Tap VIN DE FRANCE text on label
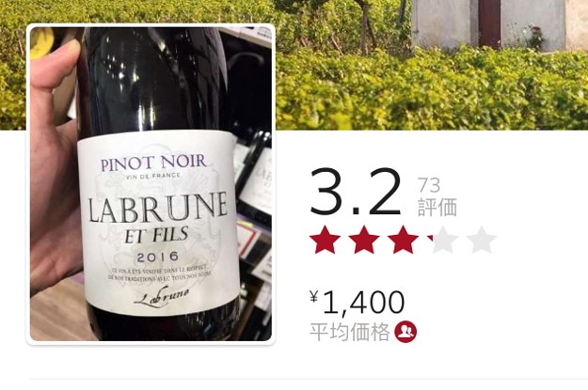 (153, 176)
